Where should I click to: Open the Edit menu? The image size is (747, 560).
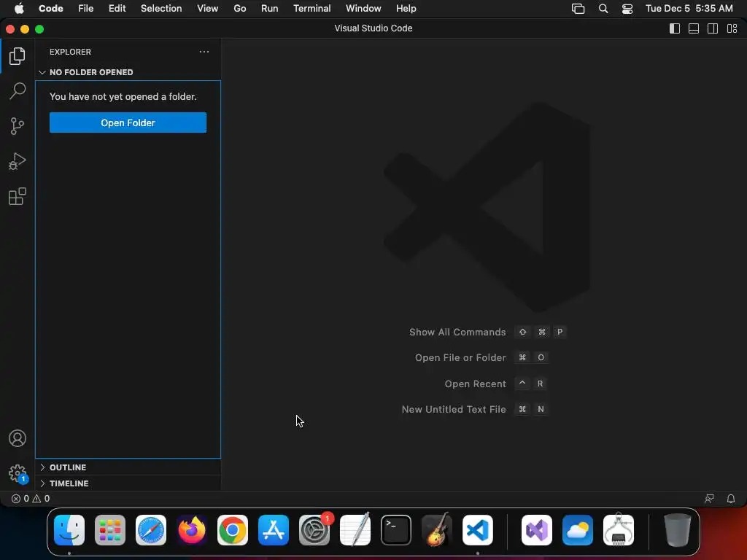point(117,9)
